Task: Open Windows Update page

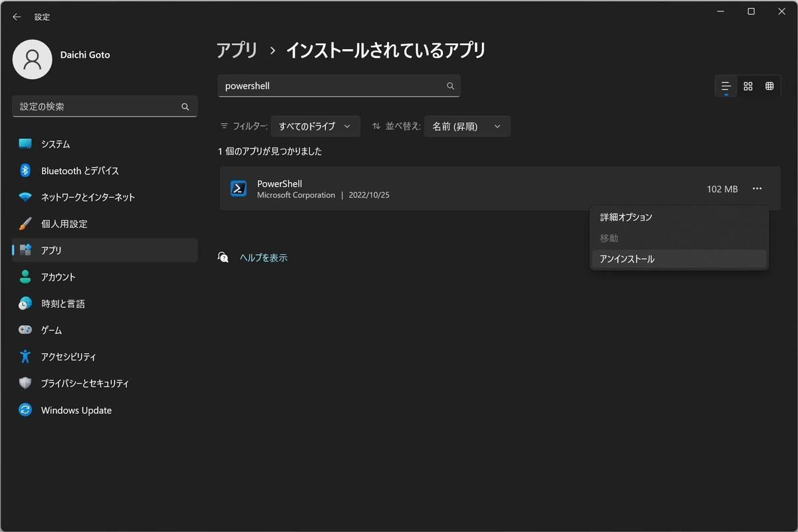Action: pos(105,410)
